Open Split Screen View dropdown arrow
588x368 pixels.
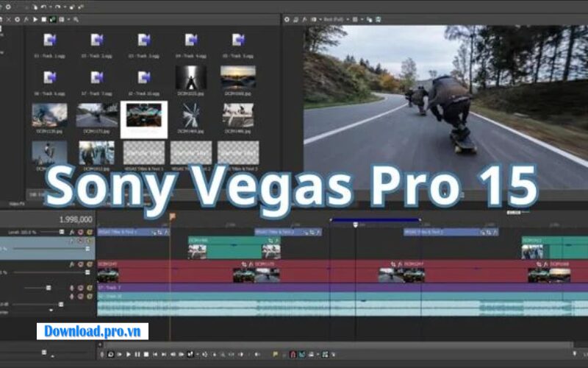coord(320,20)
